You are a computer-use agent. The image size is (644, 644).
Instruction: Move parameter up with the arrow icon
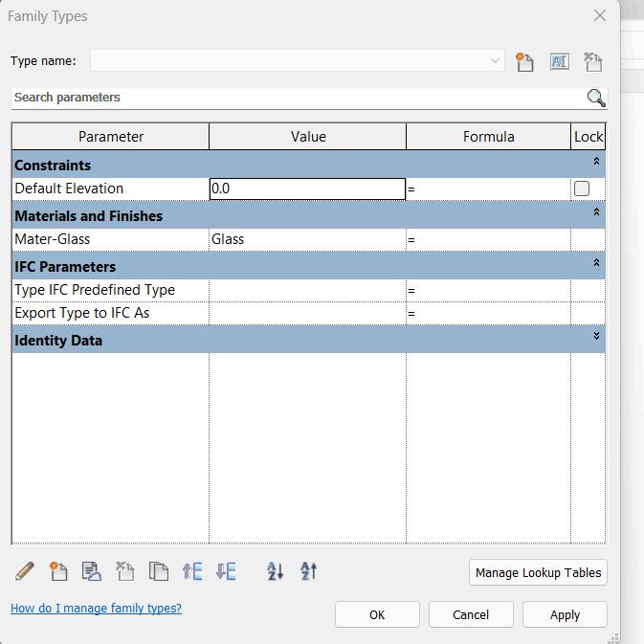pyautogui.click(x=192, y=571)
